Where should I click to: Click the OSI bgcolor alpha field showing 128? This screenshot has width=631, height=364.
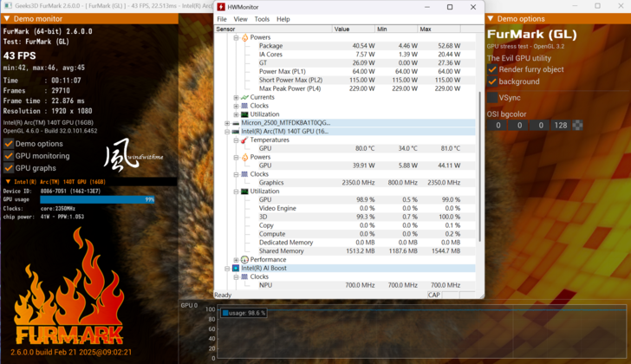(x=561, y=126)
